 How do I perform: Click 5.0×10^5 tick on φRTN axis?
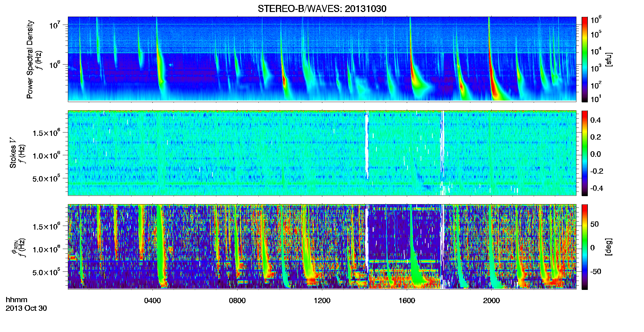point(46,272)
